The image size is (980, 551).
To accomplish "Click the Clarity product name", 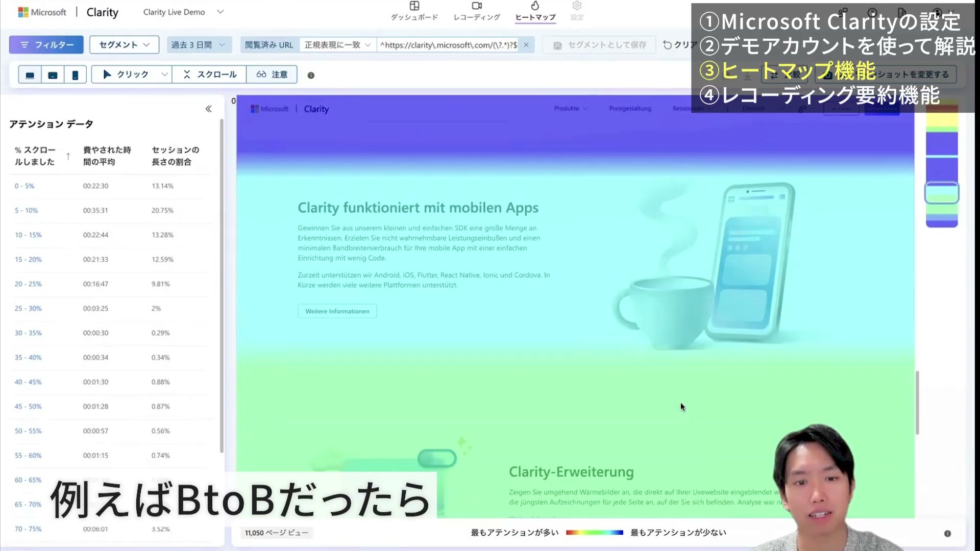I will (102, 12).
